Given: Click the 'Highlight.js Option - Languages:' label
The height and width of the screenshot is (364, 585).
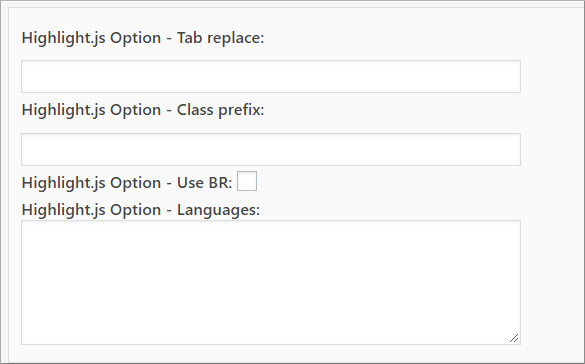Looking at the screenshot, I should coord(141,210).
